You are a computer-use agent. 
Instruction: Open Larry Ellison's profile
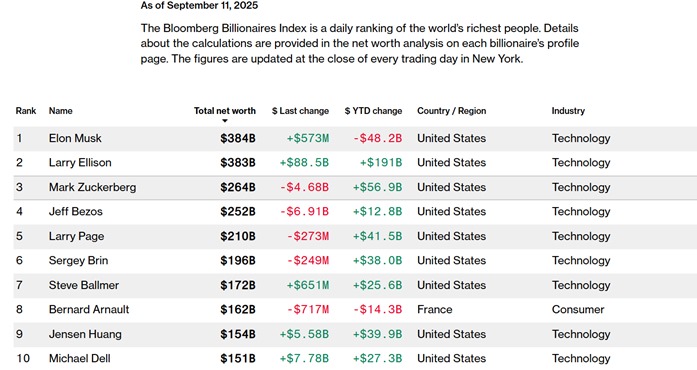(80, 163)
